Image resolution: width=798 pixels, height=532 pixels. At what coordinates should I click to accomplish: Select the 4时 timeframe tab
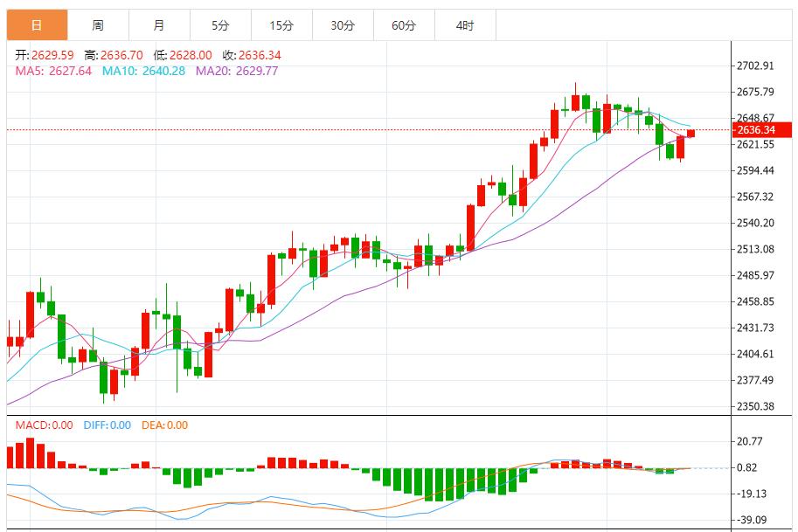pos(465,25)
